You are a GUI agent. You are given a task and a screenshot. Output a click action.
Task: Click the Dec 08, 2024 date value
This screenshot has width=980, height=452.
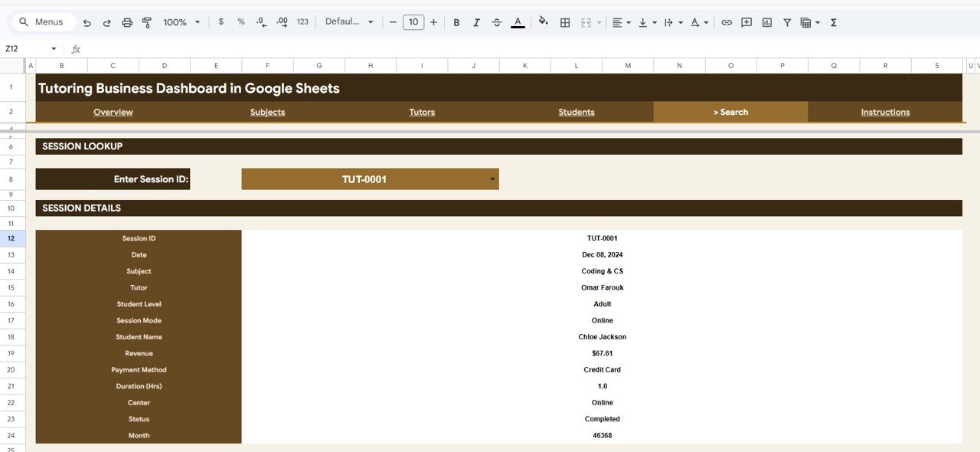[x=602, y=255]
